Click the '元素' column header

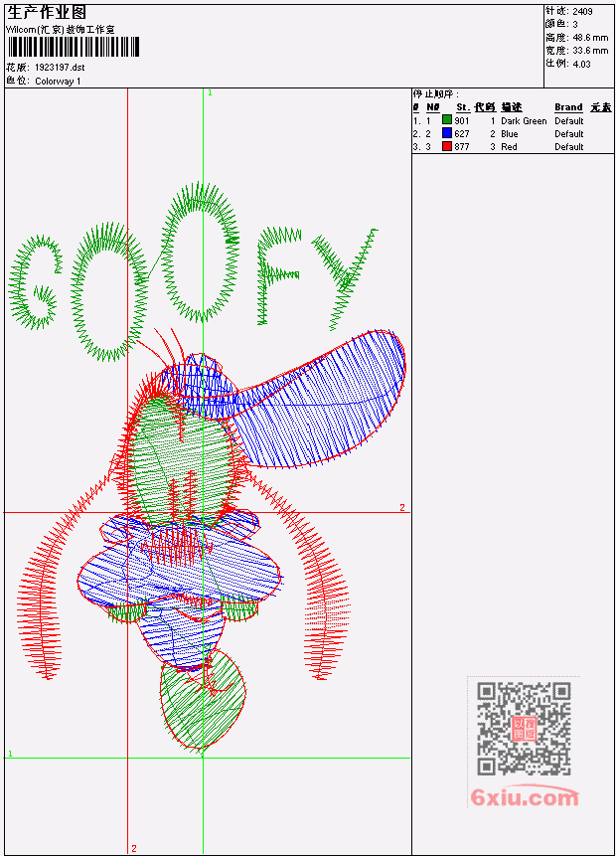point(601,107)
